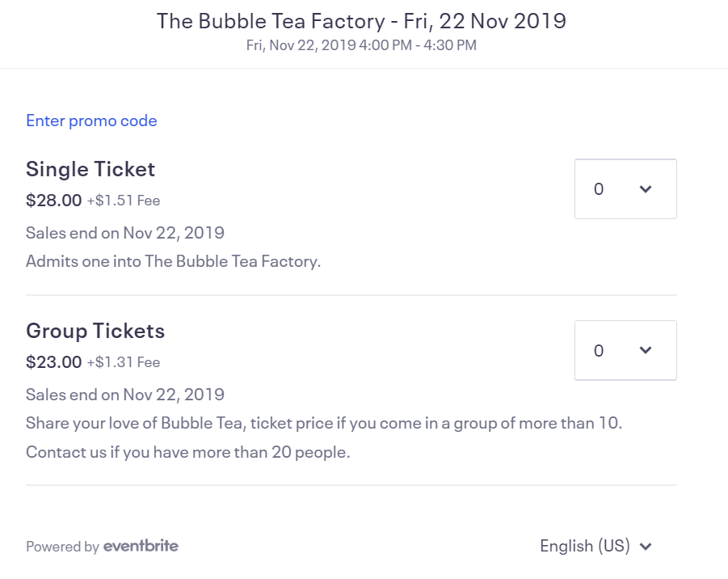The width and height of the screenshot is (728, 579).
Task: Click the +$1.31 Fee label
Action: tap(124, 362)
